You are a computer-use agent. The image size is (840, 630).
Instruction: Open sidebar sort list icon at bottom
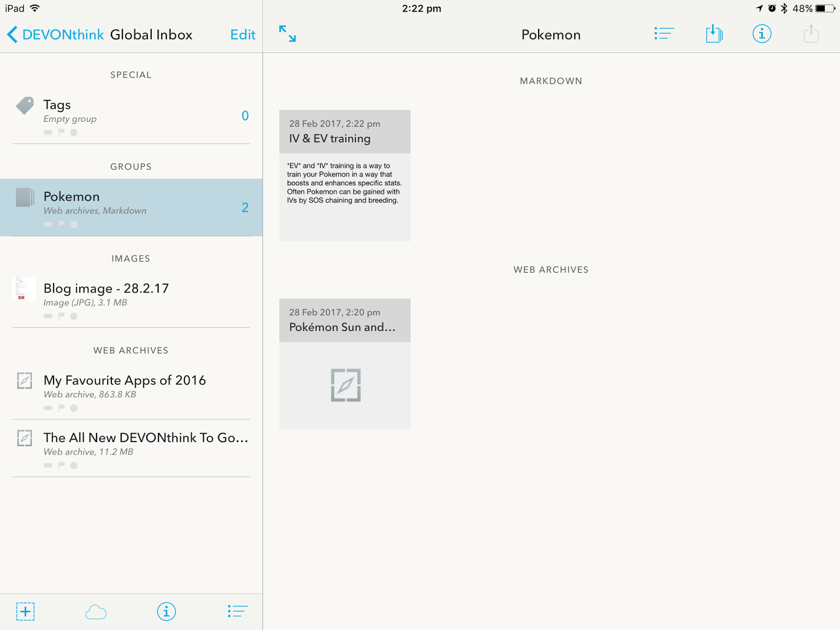point(237,611)
